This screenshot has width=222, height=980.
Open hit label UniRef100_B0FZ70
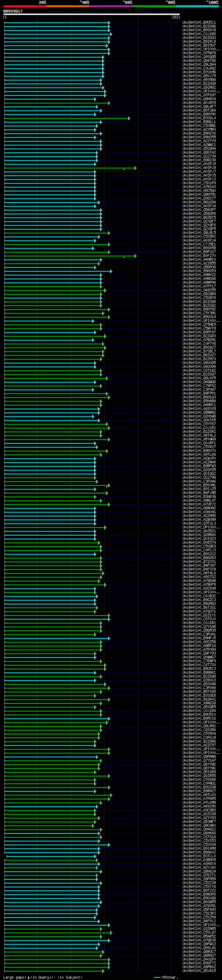pos(199,256)
